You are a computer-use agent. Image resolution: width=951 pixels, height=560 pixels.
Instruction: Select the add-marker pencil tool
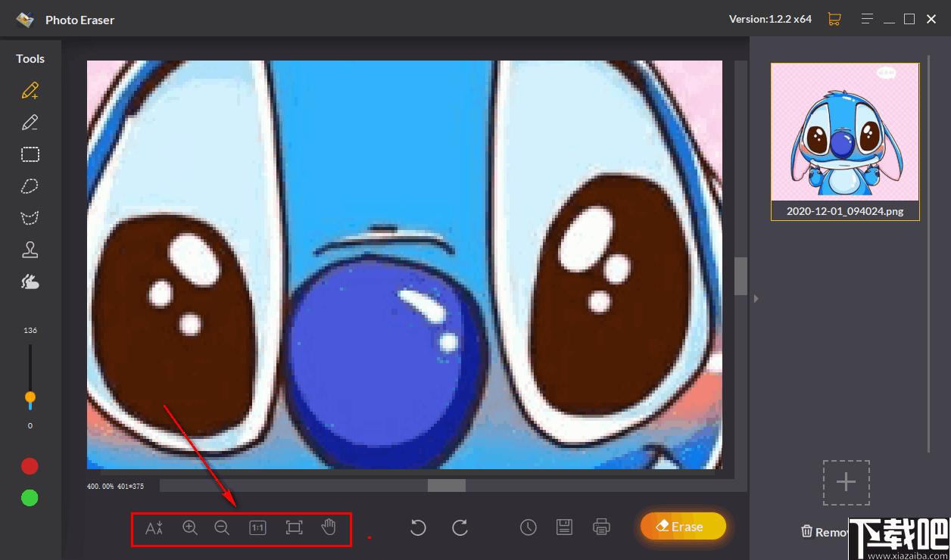[x=30, y=91]
